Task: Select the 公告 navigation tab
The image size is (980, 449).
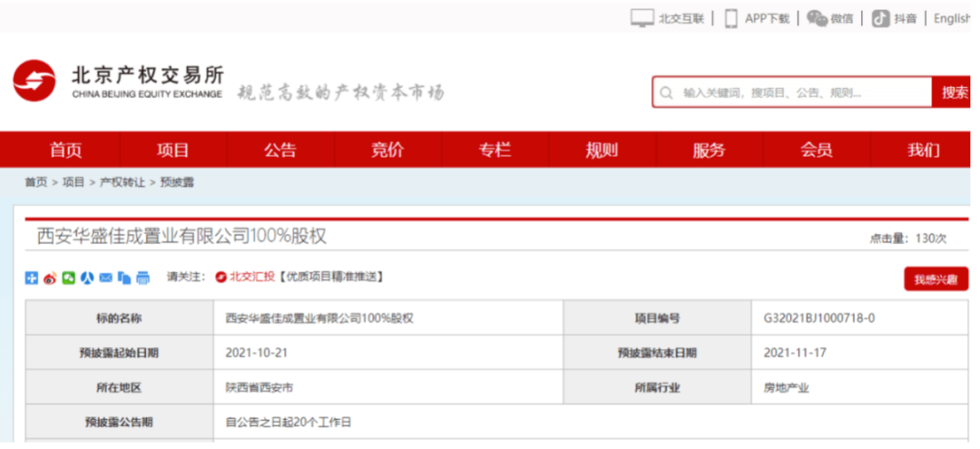Action: click(280, 151)
